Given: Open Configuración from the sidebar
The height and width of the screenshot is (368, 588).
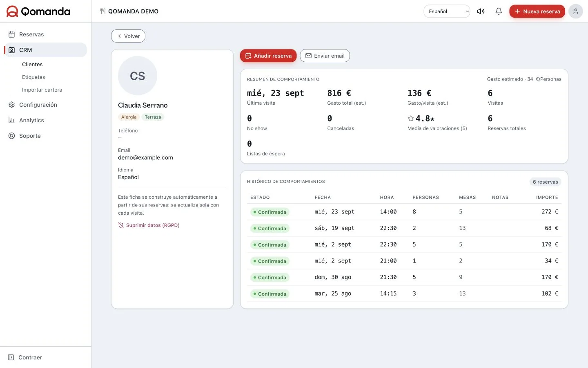Looking at the screenshot, I should point(45,105).
